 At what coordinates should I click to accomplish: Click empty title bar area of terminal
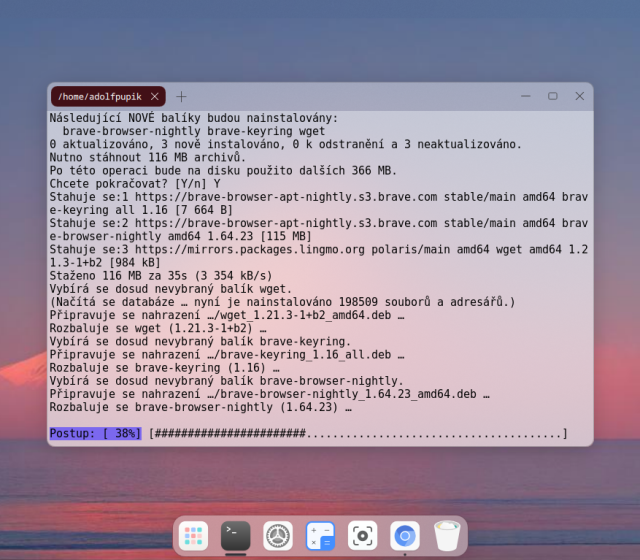(x=350, y=97)
